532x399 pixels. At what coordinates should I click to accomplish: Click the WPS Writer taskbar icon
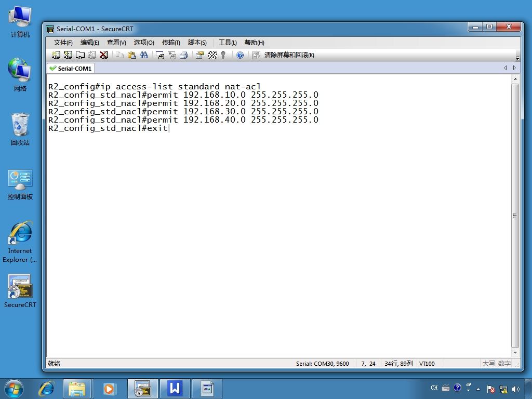(175, 389)
